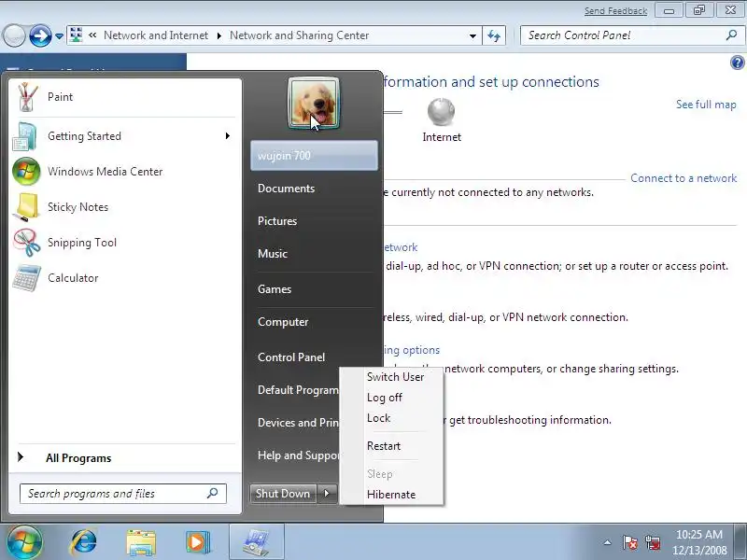The width and height of the screenshot is (747, 560).
Task: Open the recent pages dropdown arrow
Action: coord(59,36)
